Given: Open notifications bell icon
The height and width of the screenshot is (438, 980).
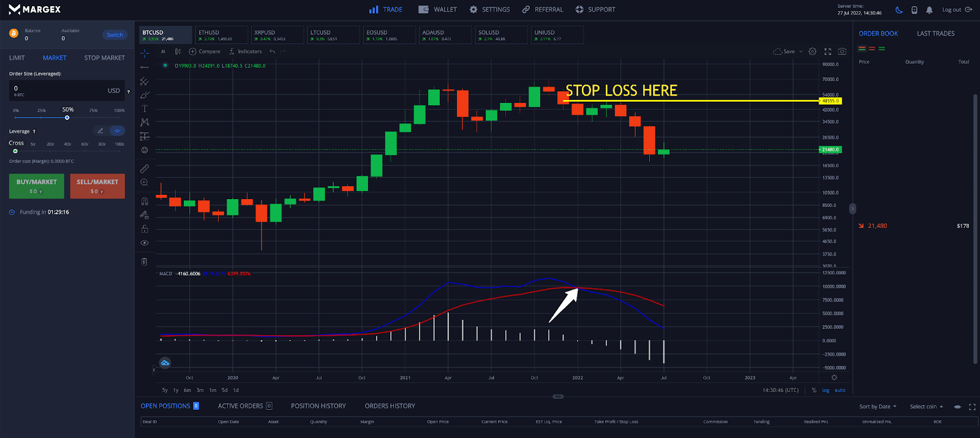Looking at the screenshot, I should [x=929, y=10].
